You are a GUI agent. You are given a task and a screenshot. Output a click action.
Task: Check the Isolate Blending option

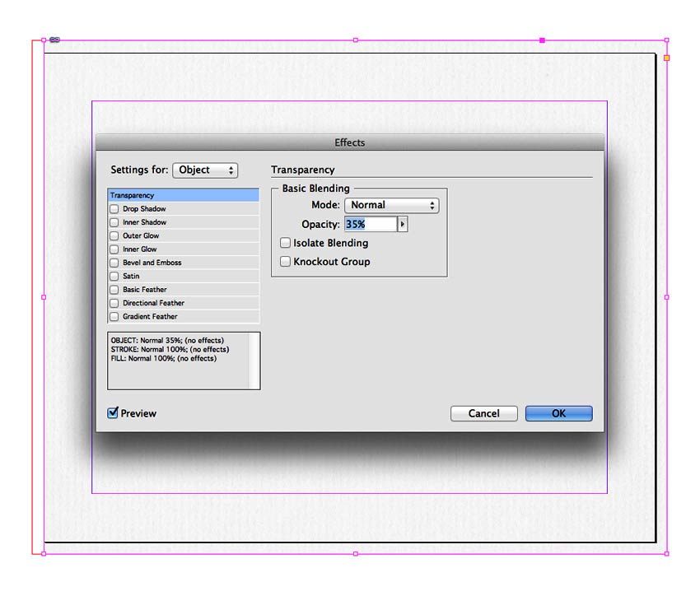(x=285, y=243)
